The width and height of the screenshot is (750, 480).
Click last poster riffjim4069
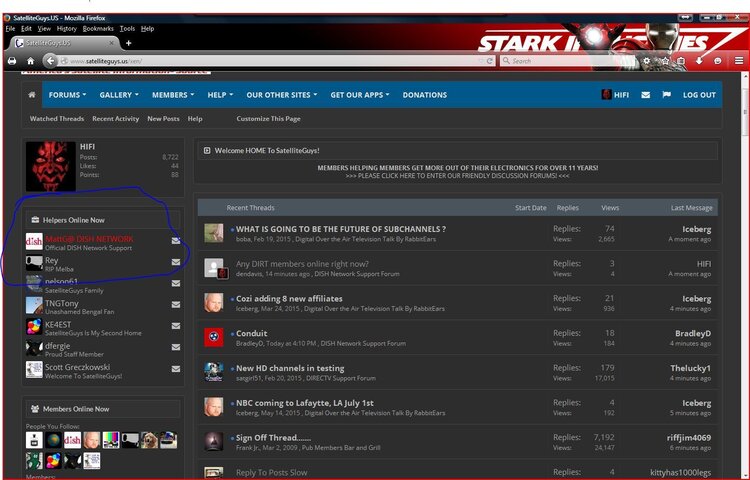[x=689, y=437]
